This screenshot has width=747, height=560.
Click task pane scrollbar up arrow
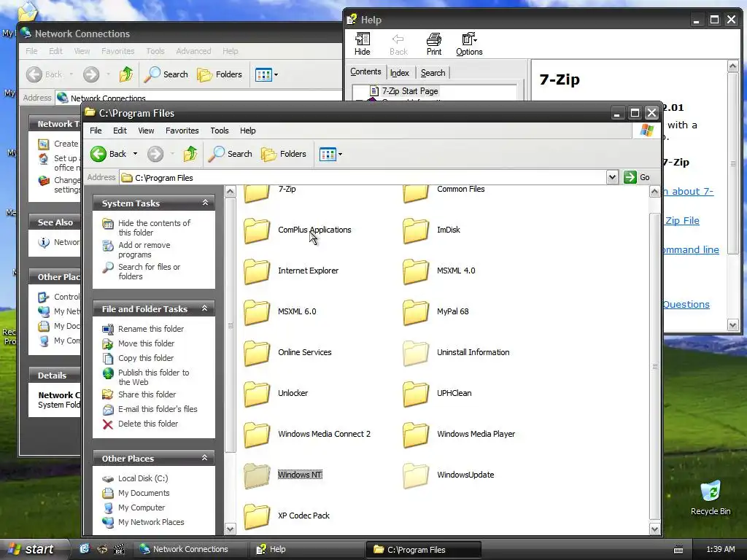[230, 192]
